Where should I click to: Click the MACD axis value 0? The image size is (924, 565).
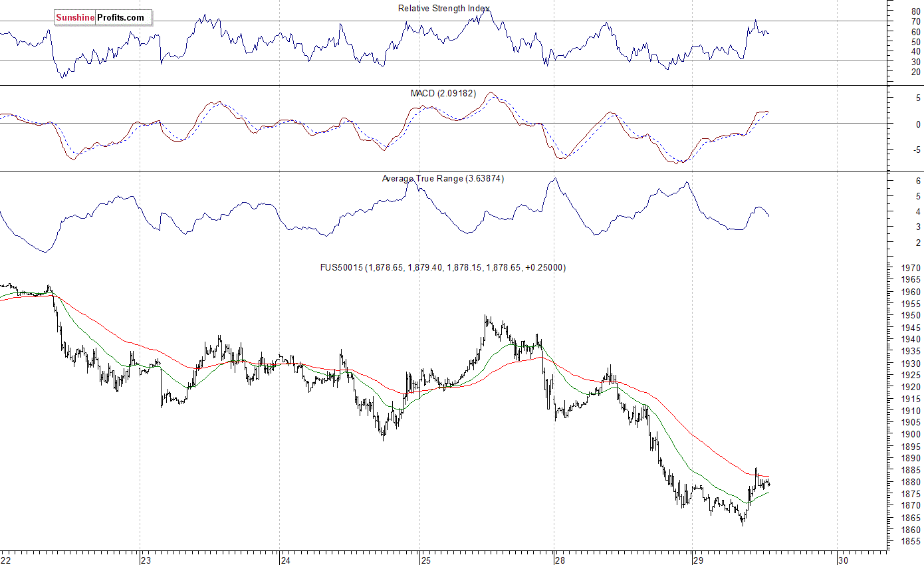coord(918,124)
